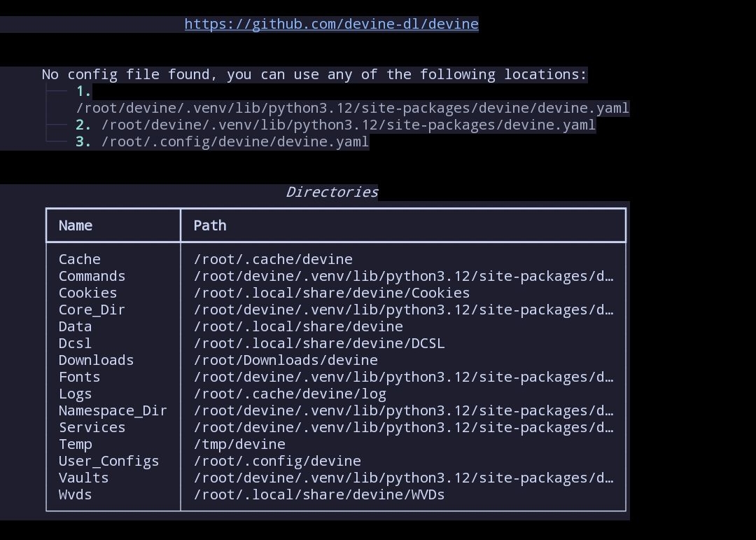Click the Cookies directory path
756x540 pixels.
pyautogui.click(x=331, y=293)
